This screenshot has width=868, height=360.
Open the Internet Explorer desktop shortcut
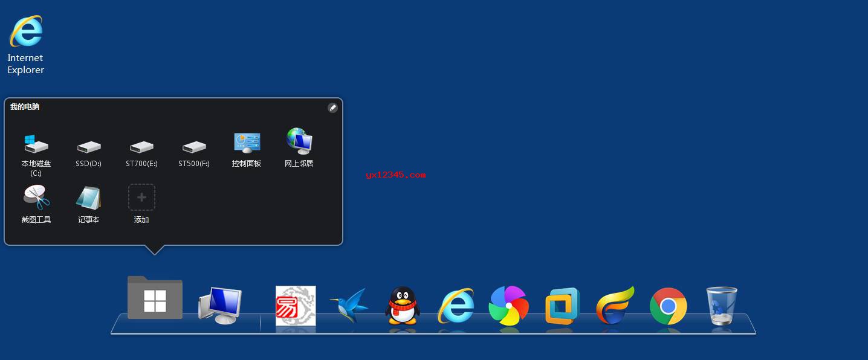click(25, 45)
